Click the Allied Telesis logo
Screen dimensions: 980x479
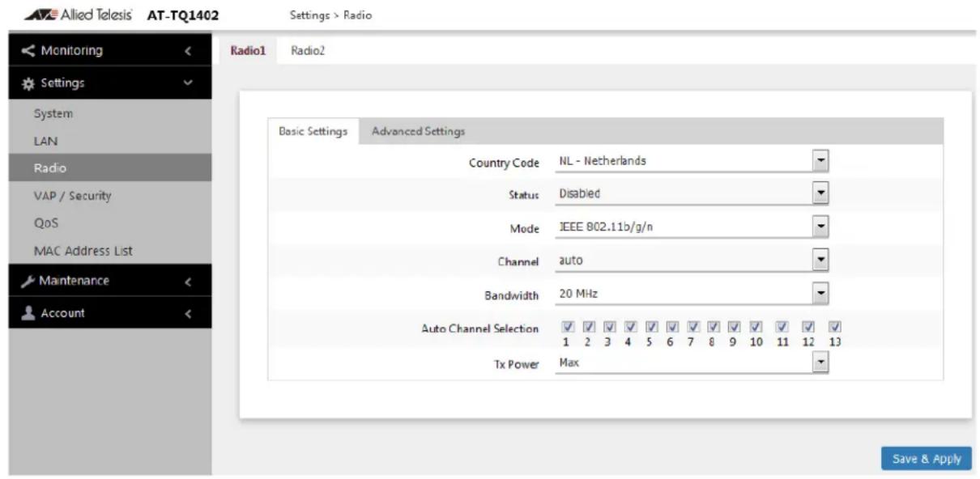74,15
